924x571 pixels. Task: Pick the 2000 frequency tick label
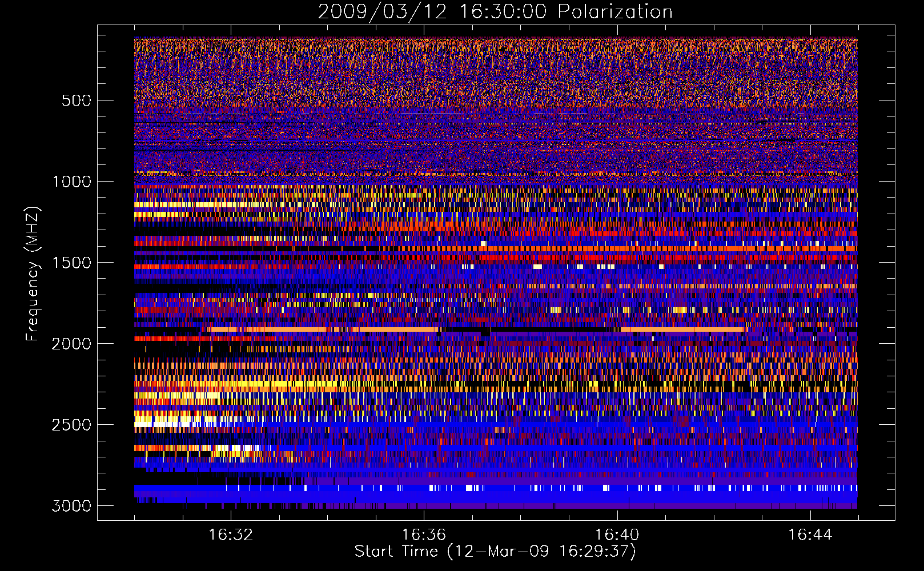[x=71, y=344]
